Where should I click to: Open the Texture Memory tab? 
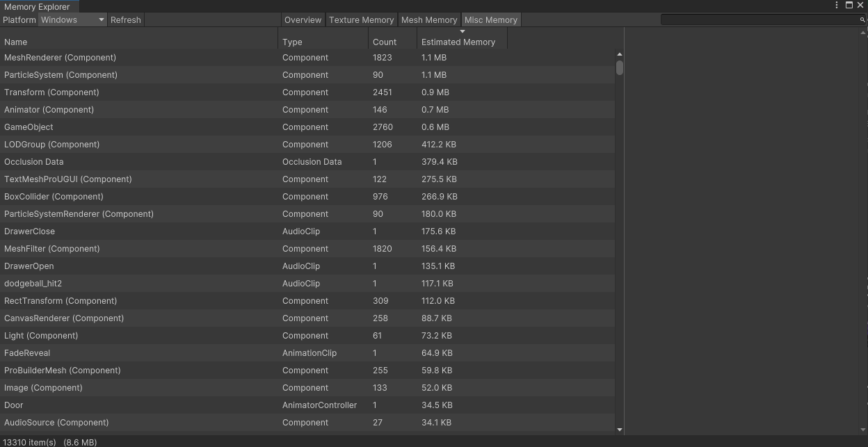pyautogui.click(x=361, y=20)
